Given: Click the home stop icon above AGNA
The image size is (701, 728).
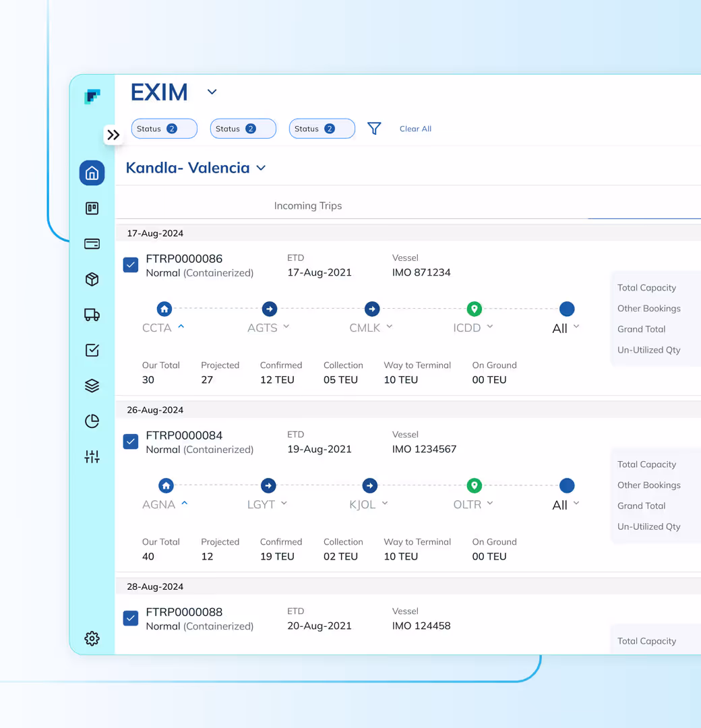Looking at the screenshot, I should tap(166, 485).
